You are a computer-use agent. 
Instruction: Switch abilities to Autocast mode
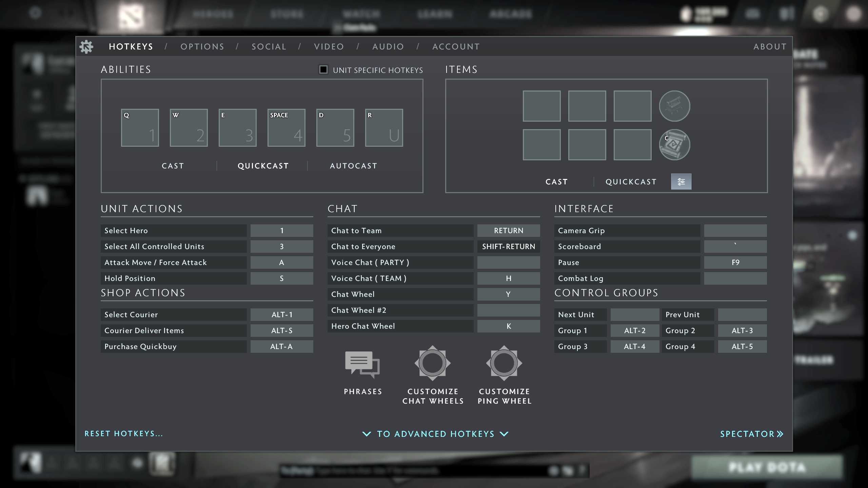[x=353, y=166]
